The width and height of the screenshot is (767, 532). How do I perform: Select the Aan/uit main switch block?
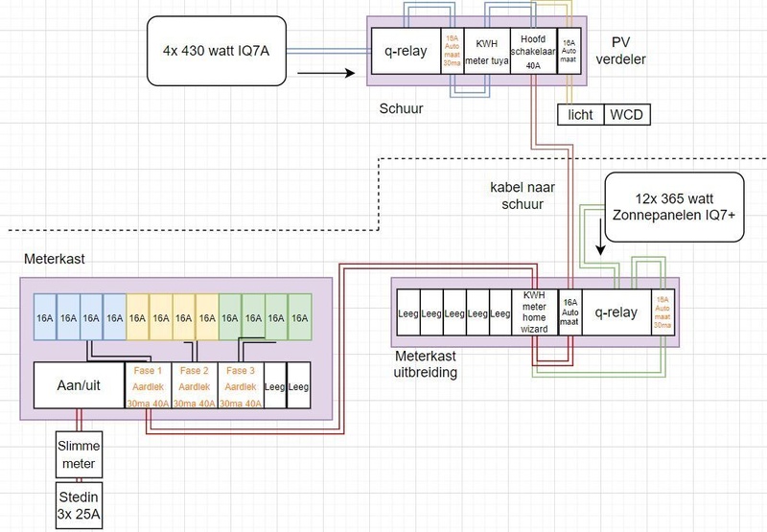pyautogui.click(x=79, y=385)
